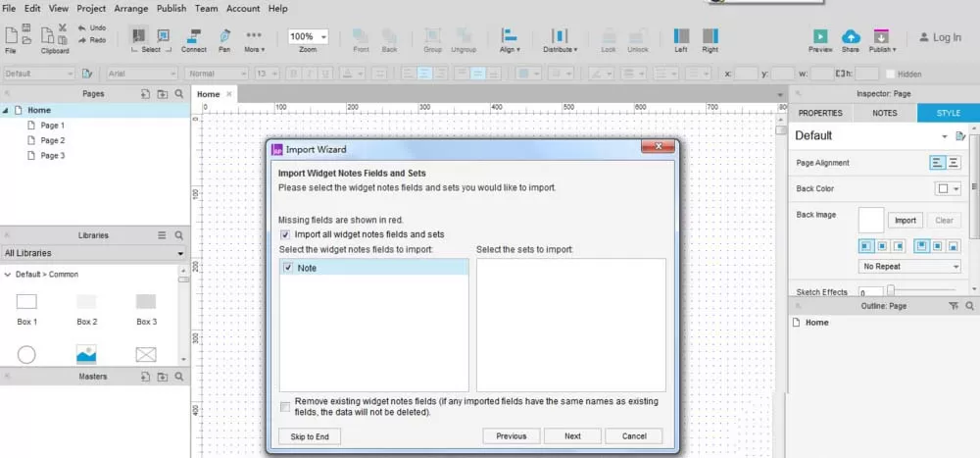The width and height of the screenshot is (980, 458).
Task: Select Page 2 in Pages tree
Action: 53,141
